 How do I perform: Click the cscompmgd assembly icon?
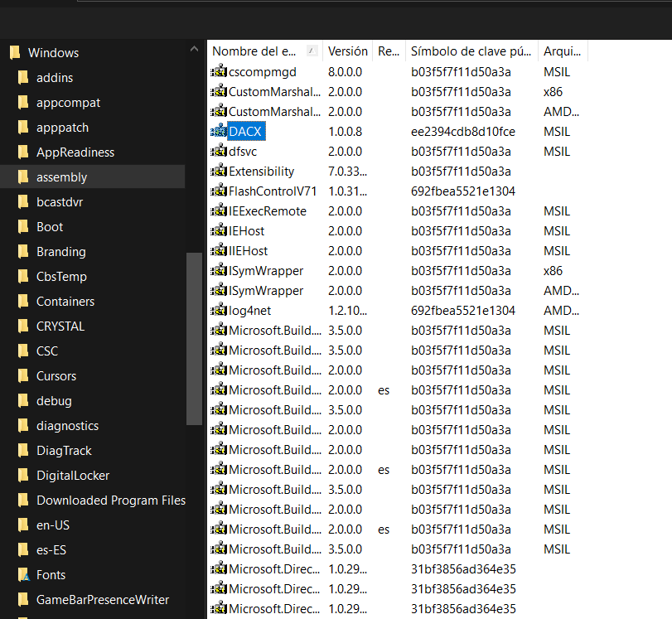coord(219,71)
